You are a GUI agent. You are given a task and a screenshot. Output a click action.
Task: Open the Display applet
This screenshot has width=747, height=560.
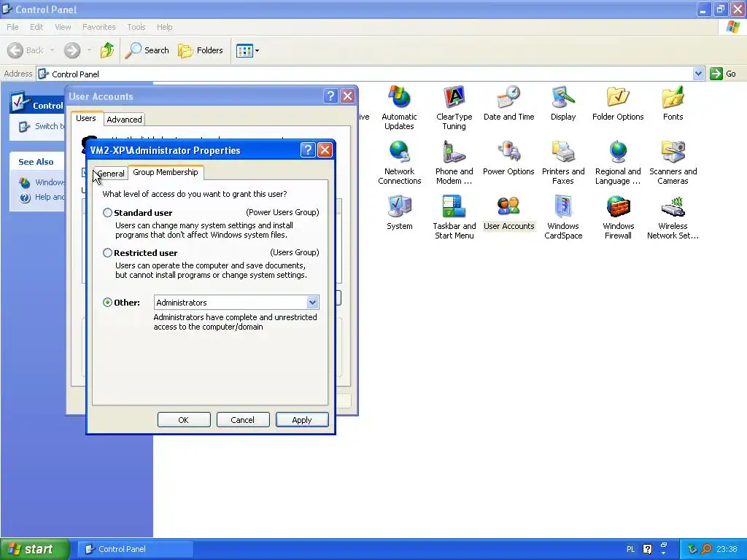[563, 104]
